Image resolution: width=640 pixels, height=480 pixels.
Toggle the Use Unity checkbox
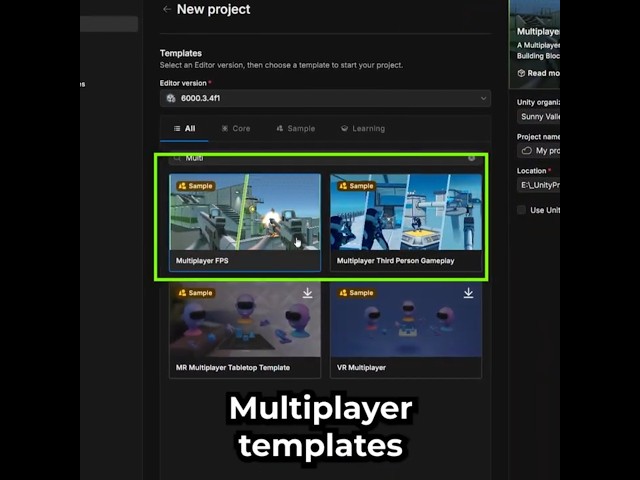pyautogui.click(x=521, y=210)
